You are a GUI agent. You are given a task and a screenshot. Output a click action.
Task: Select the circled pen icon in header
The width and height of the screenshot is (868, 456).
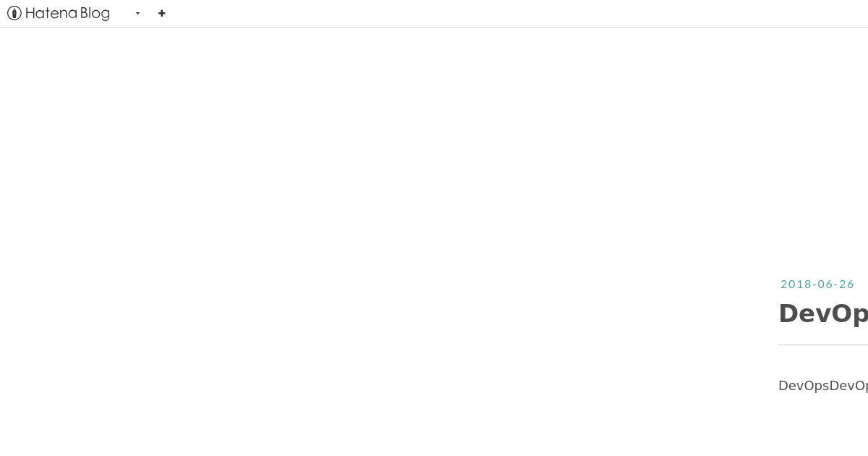pos(14,13)
